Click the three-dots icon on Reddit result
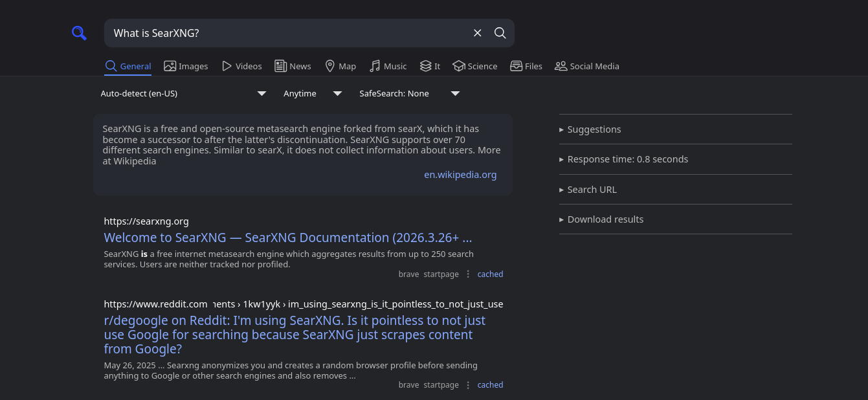 click(468, 385)
